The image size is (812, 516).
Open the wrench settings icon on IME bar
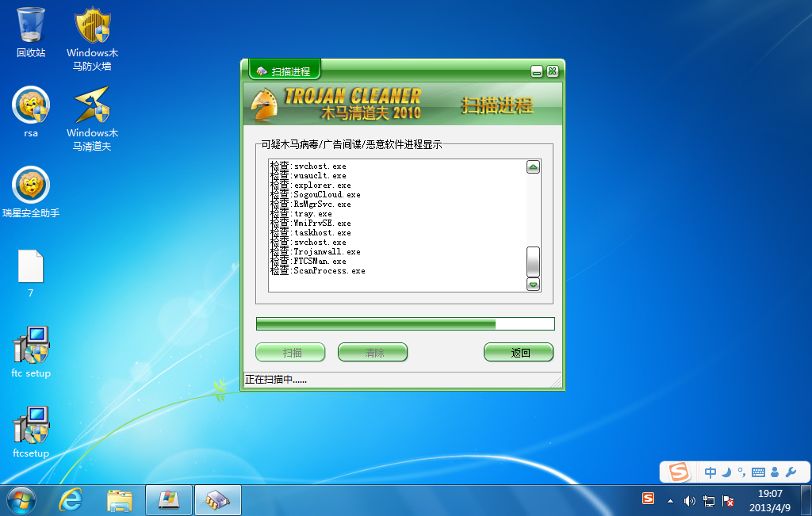click(x=791, y=472)
